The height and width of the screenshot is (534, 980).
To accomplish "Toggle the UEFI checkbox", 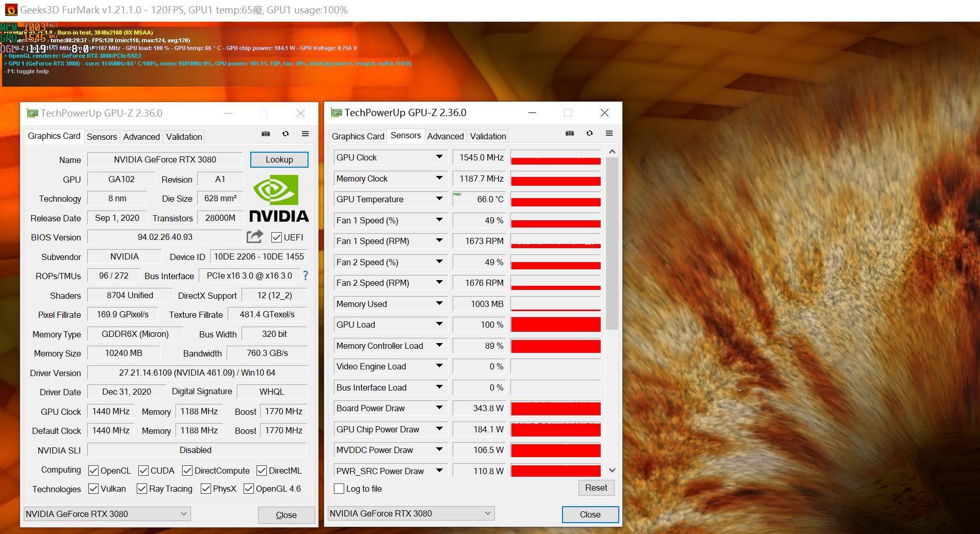I will coord(277,237).
